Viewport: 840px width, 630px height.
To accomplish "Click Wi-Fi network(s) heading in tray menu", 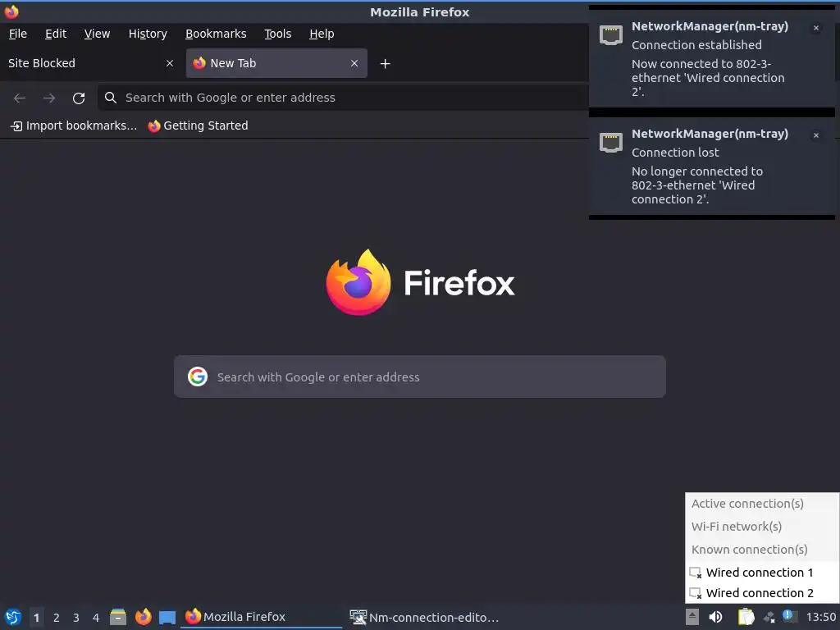I will coord(736,527).
